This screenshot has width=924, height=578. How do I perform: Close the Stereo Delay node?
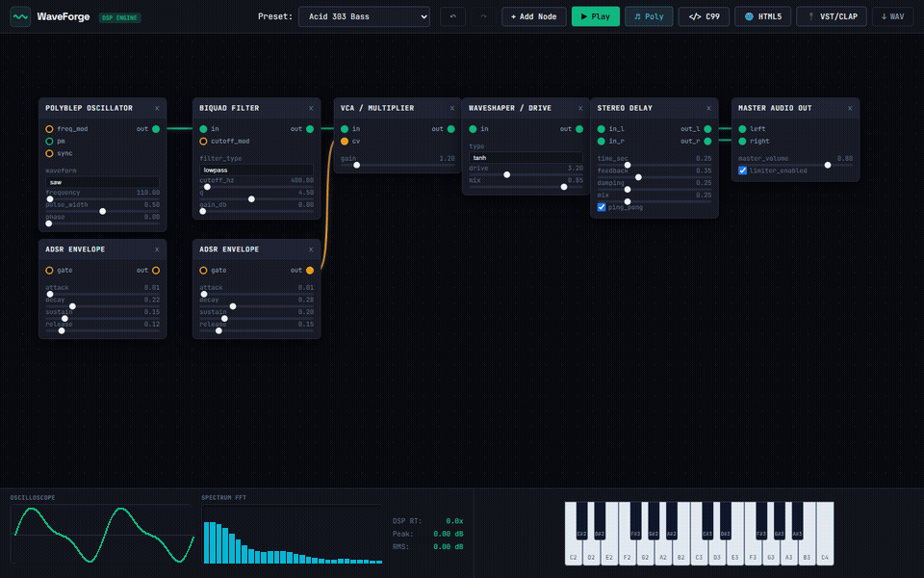708,109
